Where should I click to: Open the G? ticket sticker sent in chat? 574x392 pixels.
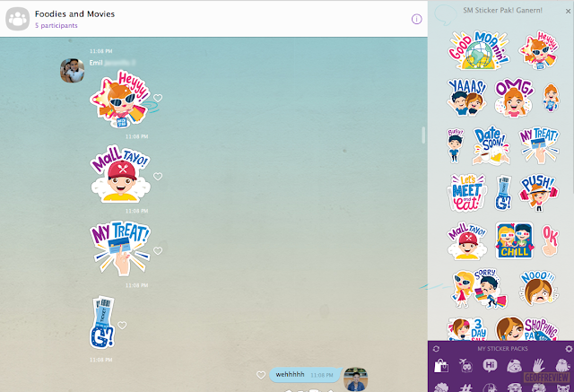(x=102, y=322)
